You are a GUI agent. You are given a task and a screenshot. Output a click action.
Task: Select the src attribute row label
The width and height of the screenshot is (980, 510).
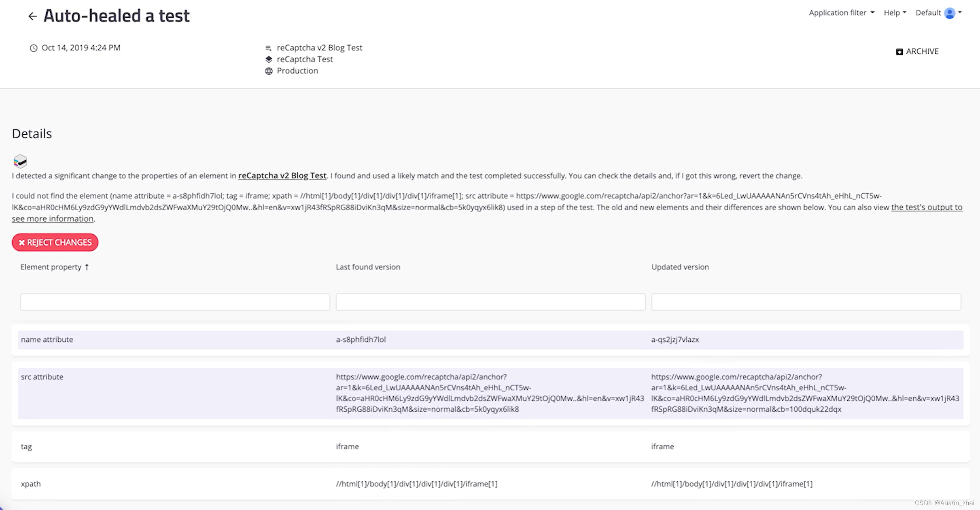(42, 377)
